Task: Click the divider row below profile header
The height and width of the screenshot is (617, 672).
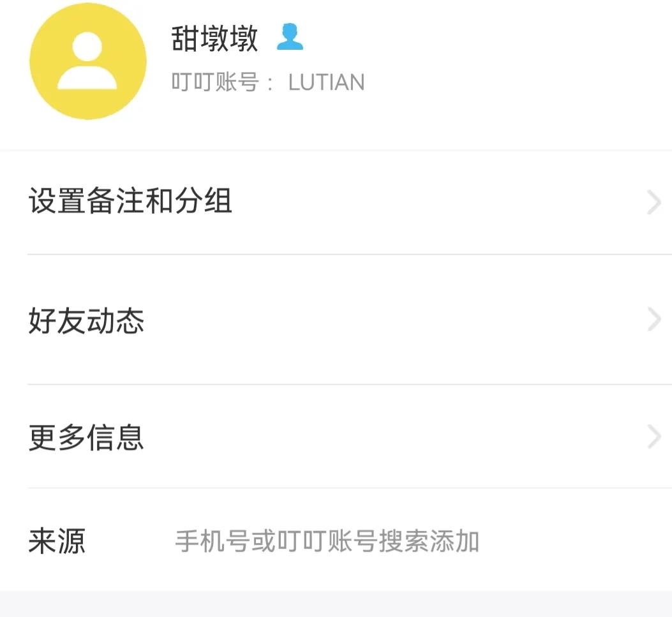Action: 336,150
